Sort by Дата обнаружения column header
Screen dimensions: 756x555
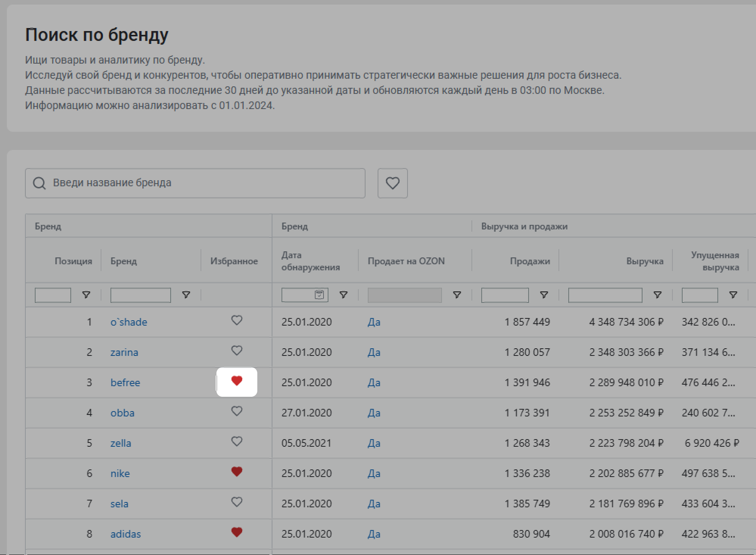311,261
